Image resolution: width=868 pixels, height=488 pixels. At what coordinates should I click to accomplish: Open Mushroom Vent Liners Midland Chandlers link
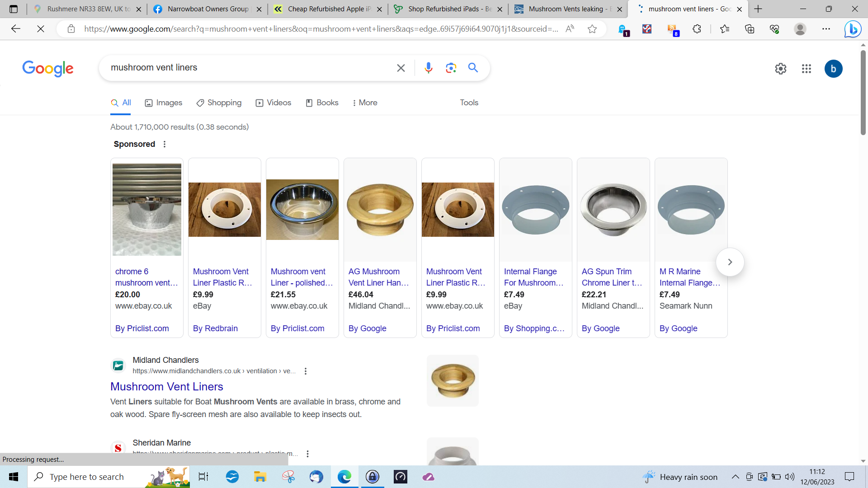[167, 387]
